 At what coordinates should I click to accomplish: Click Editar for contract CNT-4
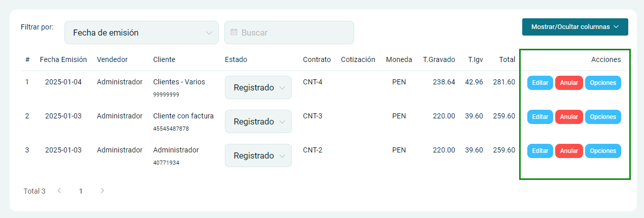click(x=540, y=83)
